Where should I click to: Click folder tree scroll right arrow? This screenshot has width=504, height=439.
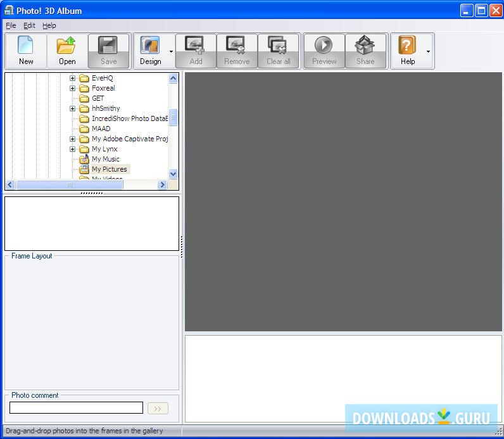click(162, 184)
